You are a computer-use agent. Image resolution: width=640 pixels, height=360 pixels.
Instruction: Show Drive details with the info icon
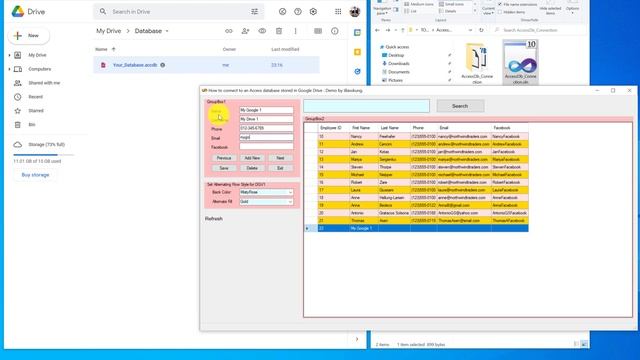[335, 31]
